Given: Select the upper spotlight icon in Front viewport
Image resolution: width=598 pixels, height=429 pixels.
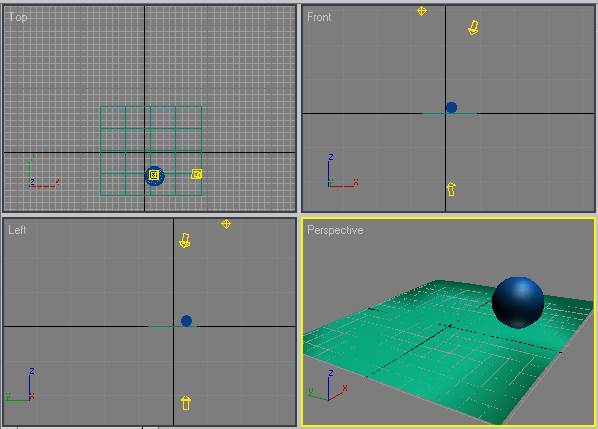Looking at the screenshot, I should 473,27.
